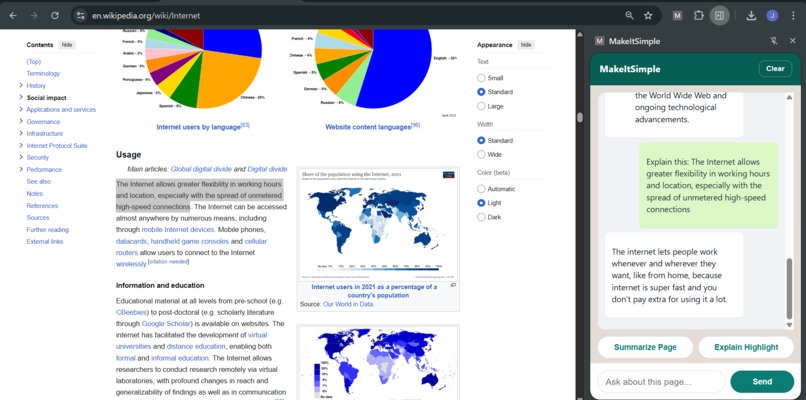Click the chat scrollbar down arrow
The height and width of the screenshot is (400, 806).
(x=789, y=325)
